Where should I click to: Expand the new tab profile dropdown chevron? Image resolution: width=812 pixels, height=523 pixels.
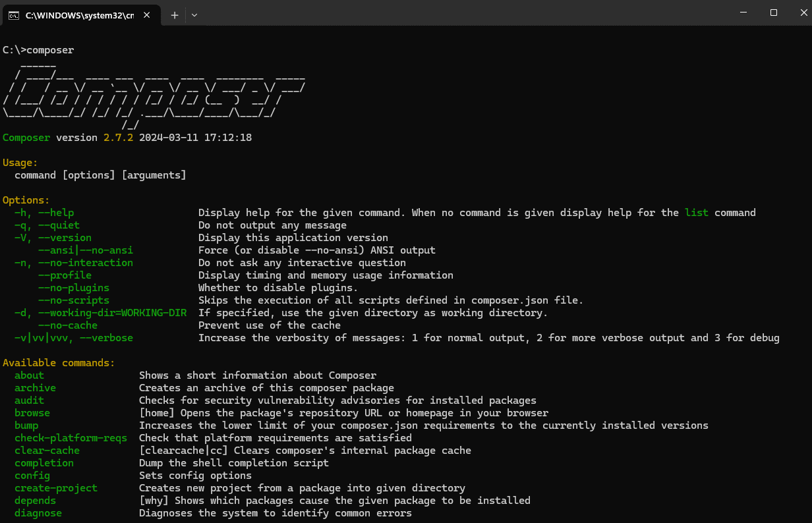tap(194, 15)
